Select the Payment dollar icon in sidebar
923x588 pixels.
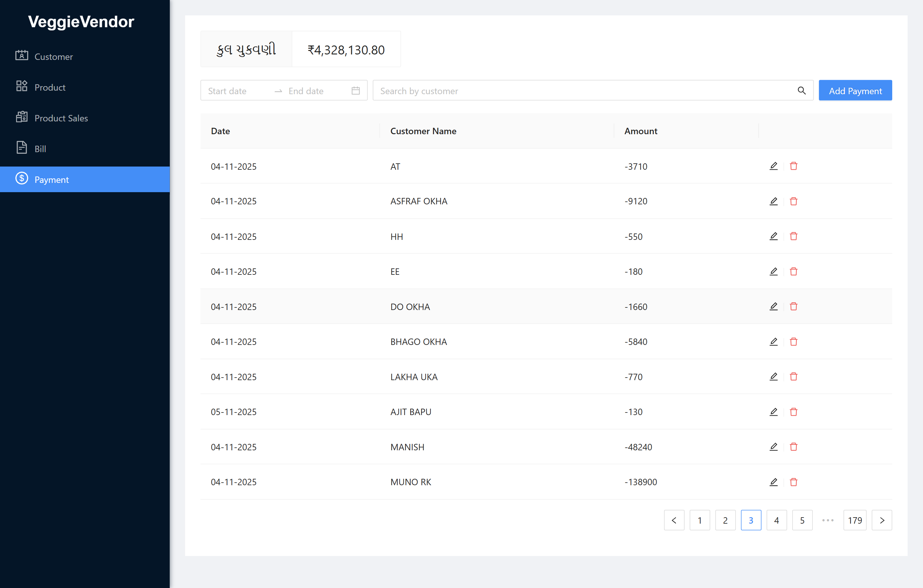(22, 179)
